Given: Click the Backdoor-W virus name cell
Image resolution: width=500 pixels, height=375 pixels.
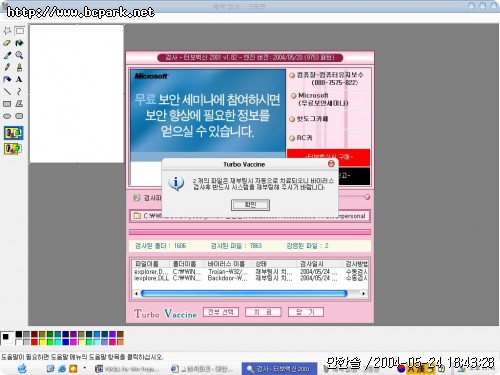Looking at the screenshot, I should (228, 278).
